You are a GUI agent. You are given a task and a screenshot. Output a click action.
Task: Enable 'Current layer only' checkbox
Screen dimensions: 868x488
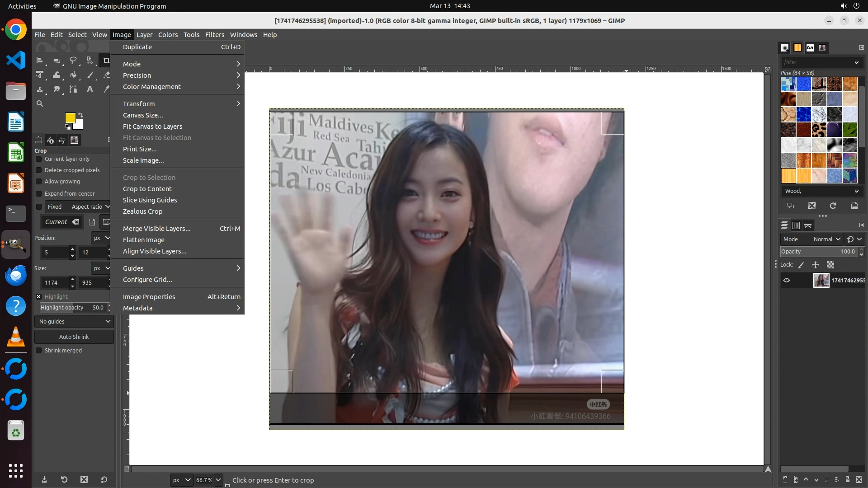pos(39,159)
